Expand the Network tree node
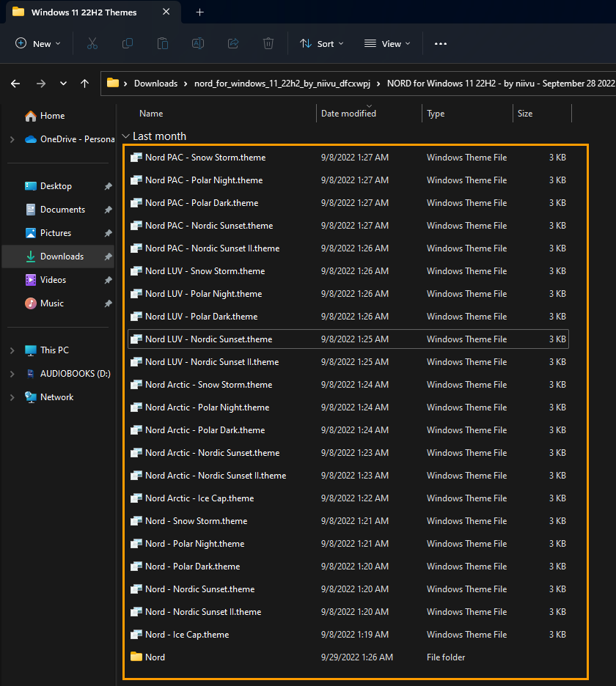Viewport: 616px width, 686px height. point(12,397)
